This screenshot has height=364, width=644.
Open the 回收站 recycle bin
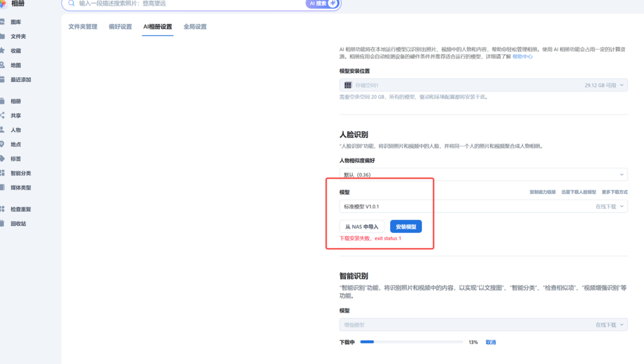tap(18, 224)
